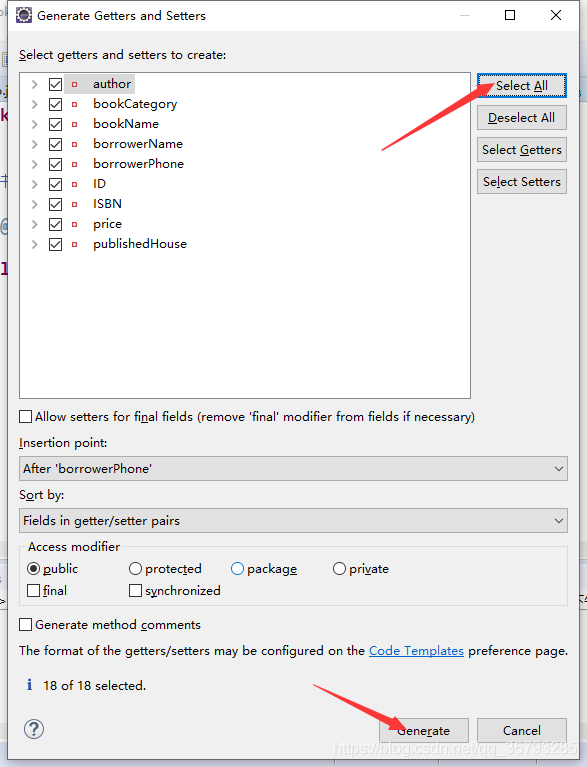
Task: Click the help question mark icon
Action: (34, 729)
